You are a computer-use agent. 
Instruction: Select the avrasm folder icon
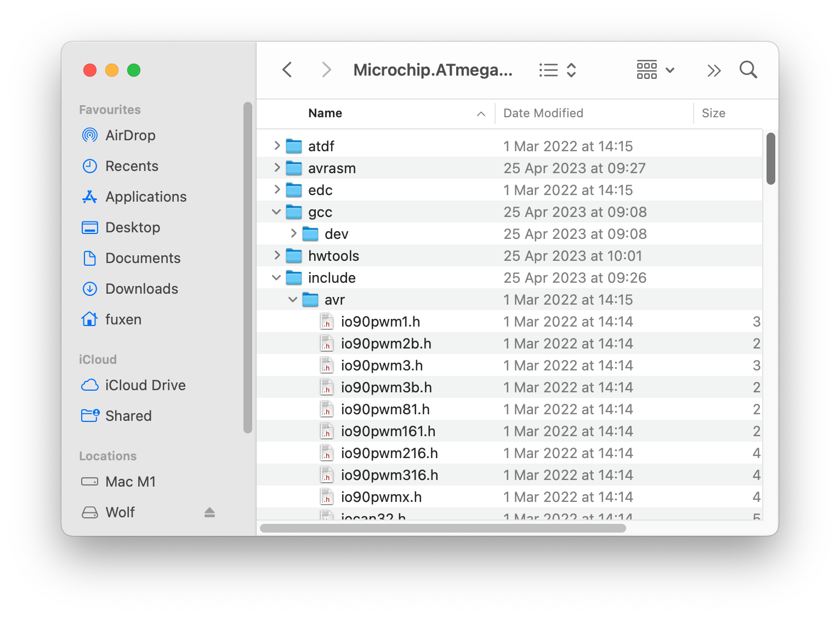click(x=294, y=168)
